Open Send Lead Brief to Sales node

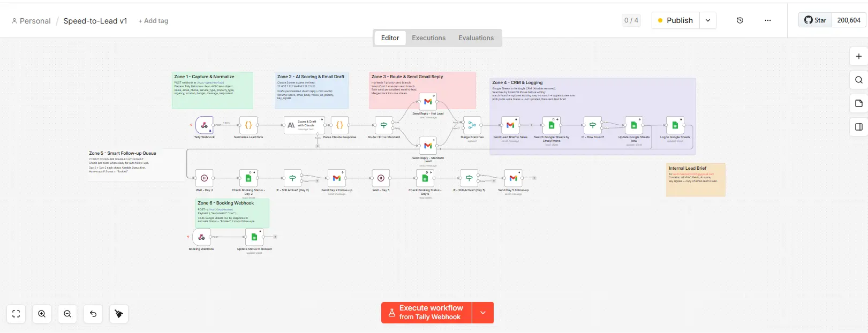(510, 125)
